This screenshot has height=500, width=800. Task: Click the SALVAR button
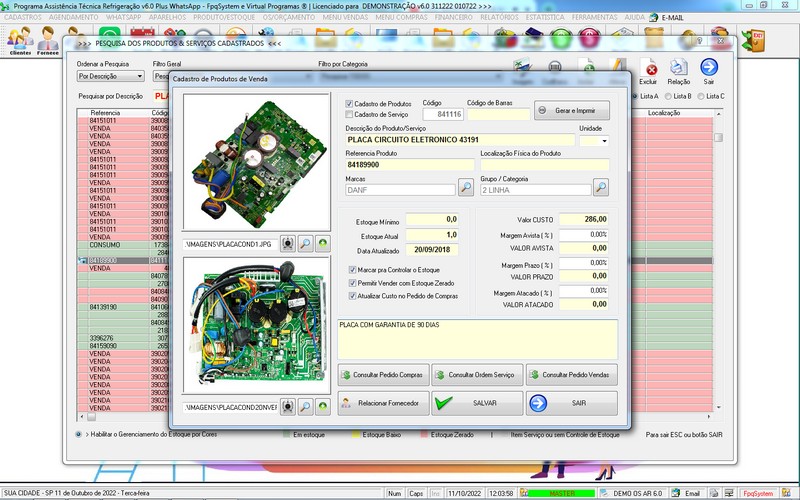[477, 403]
